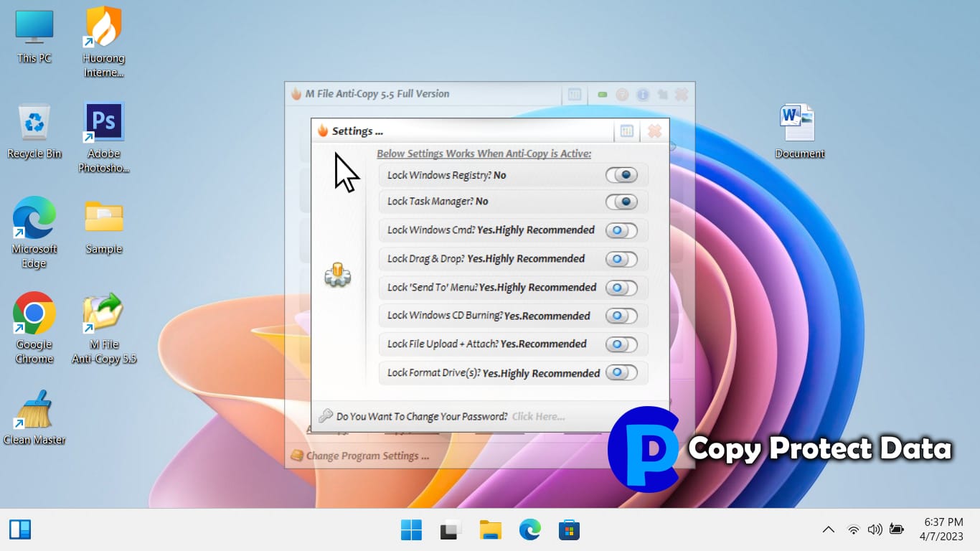Screen dimensions: 980x551
Task: Select Huorong Internet Security desktop icon
Action: point(104,42)
